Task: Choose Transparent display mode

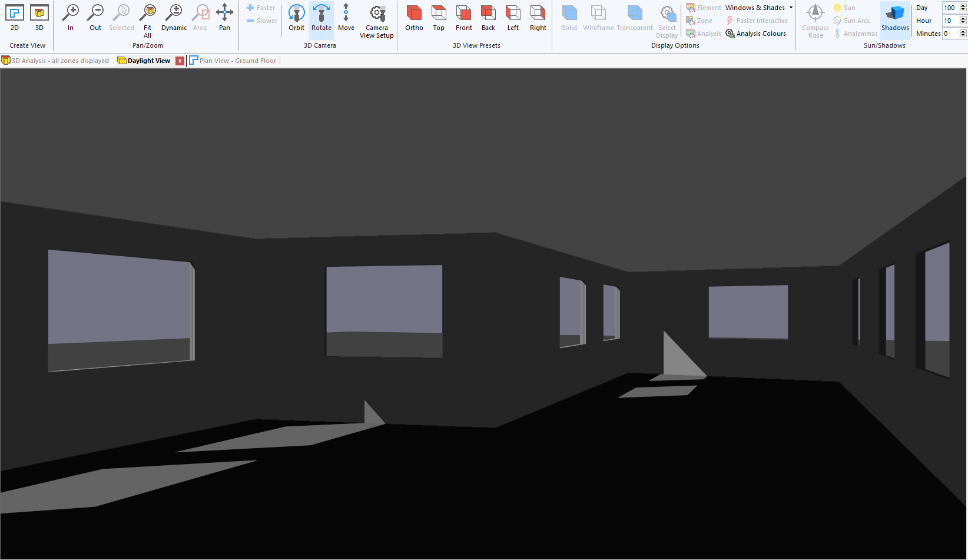Action: click(x=635, y=18)
